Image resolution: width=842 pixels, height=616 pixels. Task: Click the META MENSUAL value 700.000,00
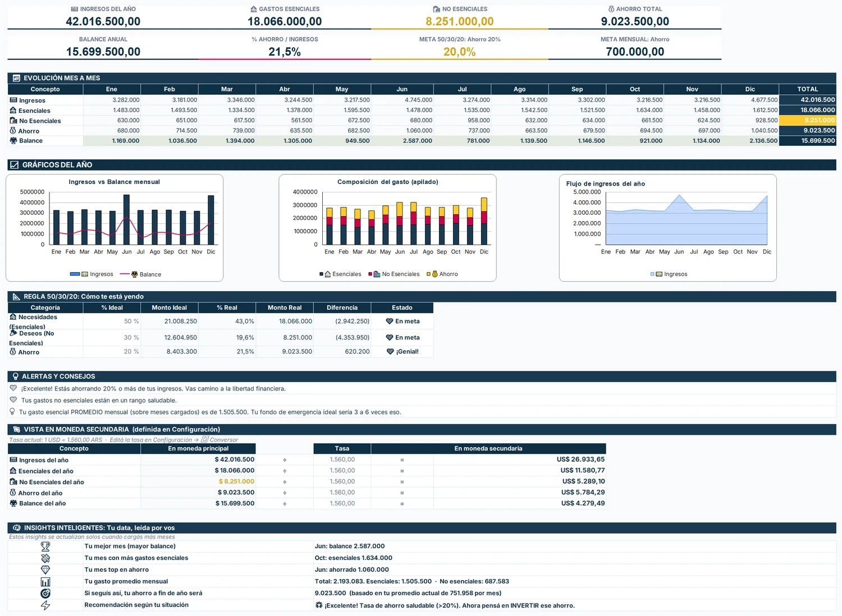[635, 52]
